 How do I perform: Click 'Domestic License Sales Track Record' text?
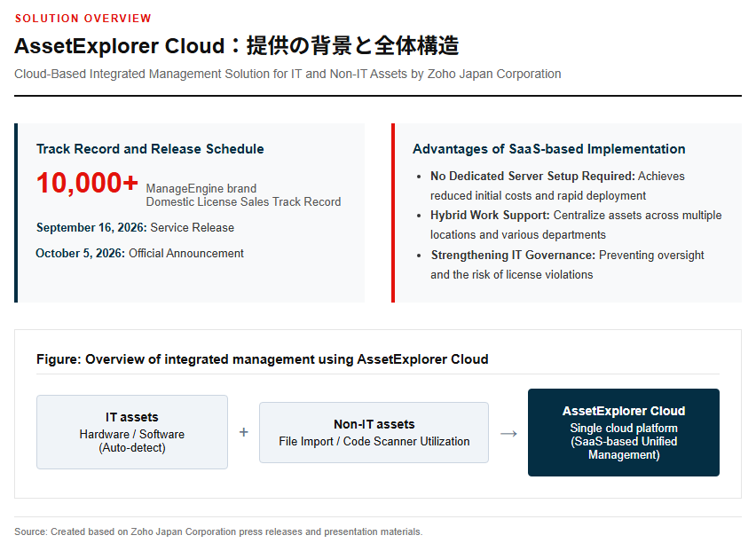[x=243, y=202]
